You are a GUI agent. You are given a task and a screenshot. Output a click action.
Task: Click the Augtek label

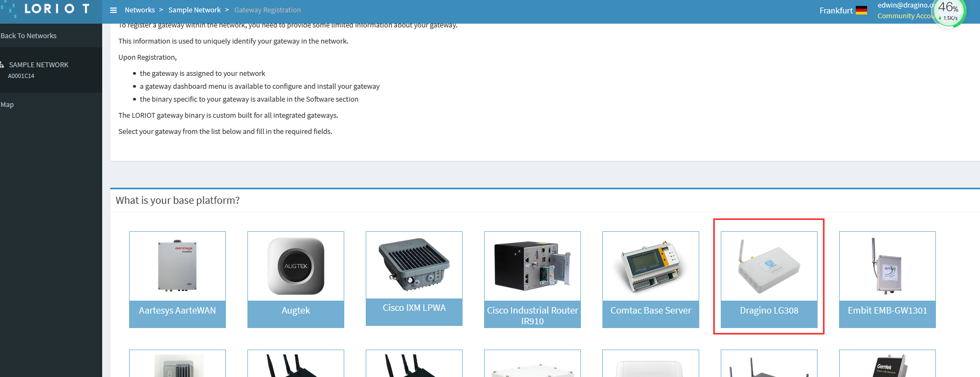pyautogui.click(x=296, y=311)
